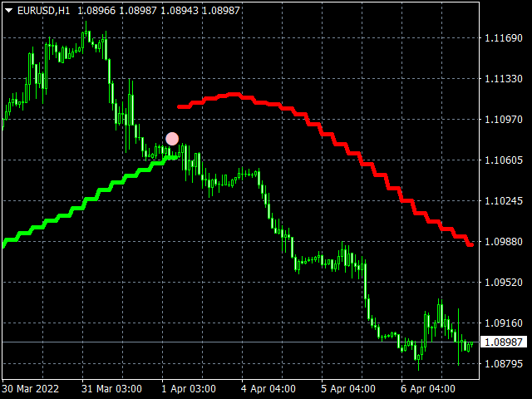
Task: Click the 6 Apr 04:00 time label
Action: pos(428,388)
